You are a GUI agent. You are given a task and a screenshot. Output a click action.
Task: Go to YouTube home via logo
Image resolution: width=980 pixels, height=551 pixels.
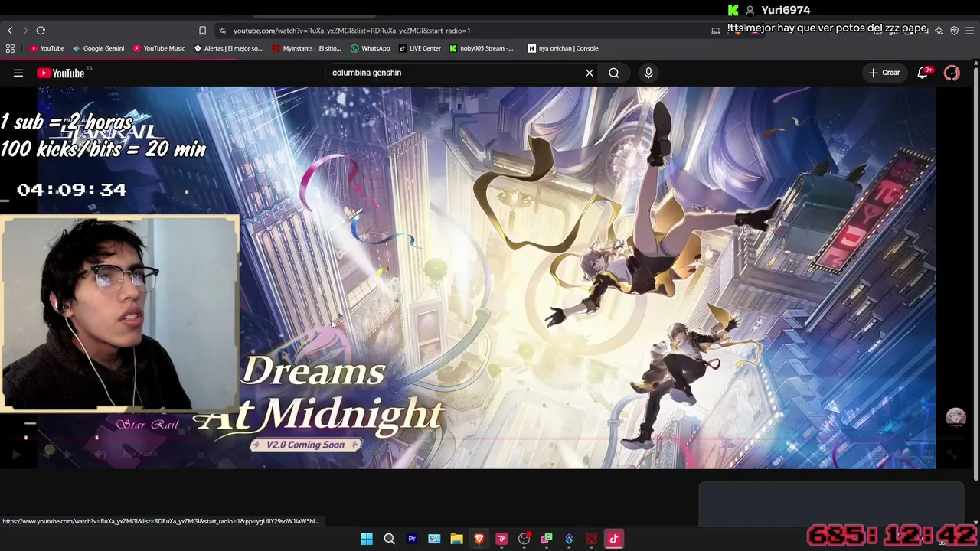(x=60, y=73)
